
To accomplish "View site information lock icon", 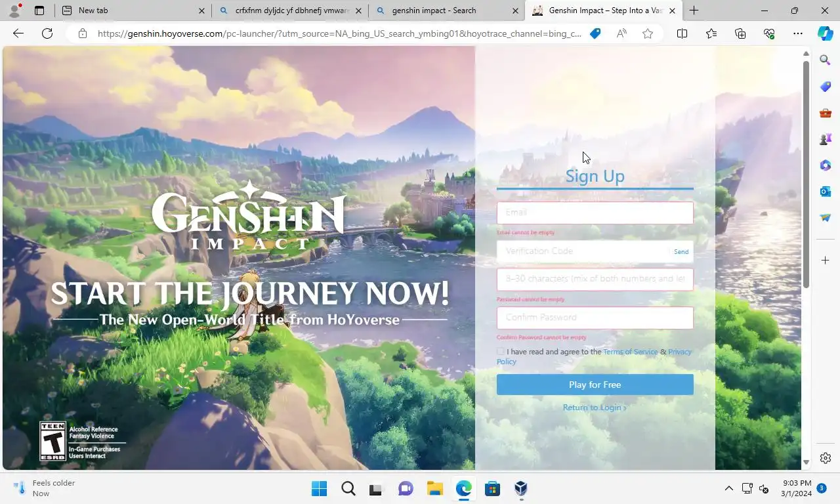I will point(82,33).
